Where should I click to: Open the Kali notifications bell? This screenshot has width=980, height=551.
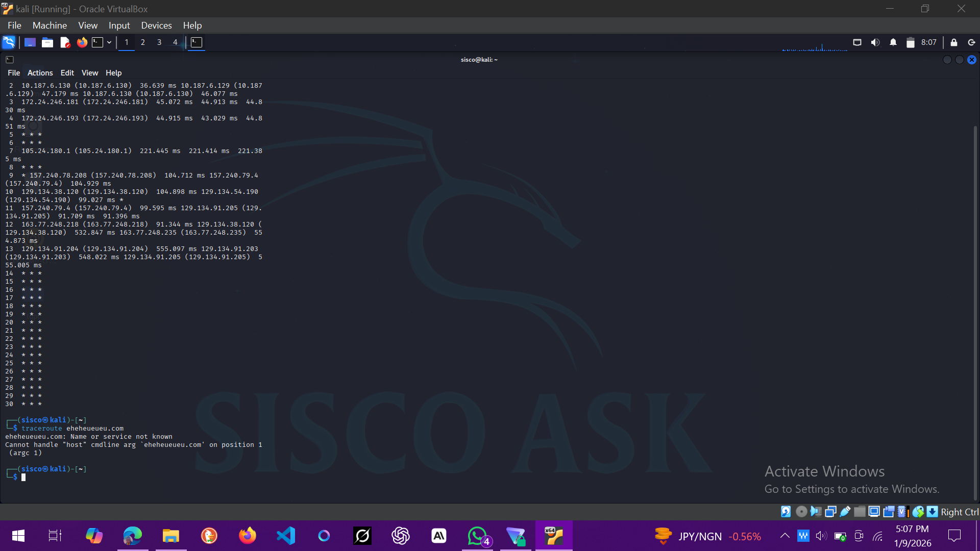[893, 42]
